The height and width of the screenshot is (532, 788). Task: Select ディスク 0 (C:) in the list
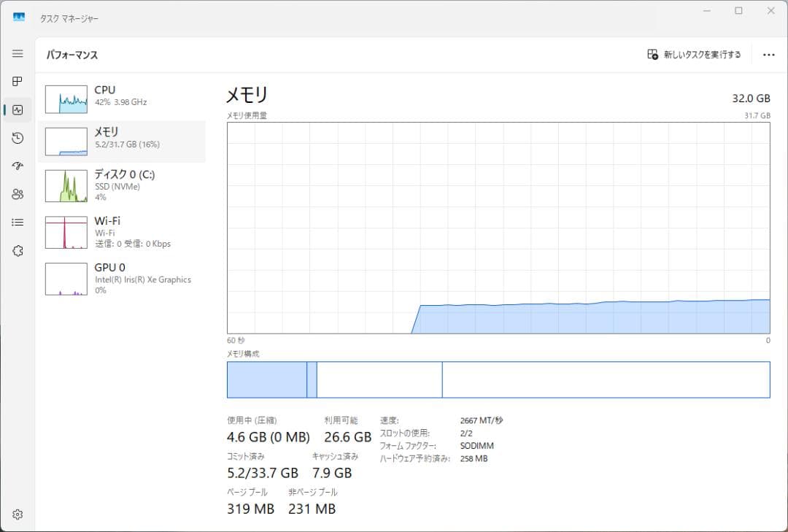(122, 185)
